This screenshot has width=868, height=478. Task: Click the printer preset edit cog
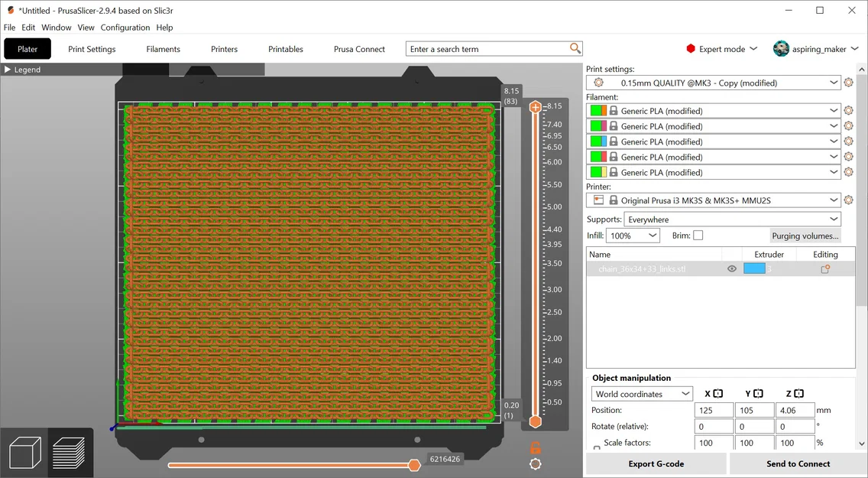tap(848, 200)
